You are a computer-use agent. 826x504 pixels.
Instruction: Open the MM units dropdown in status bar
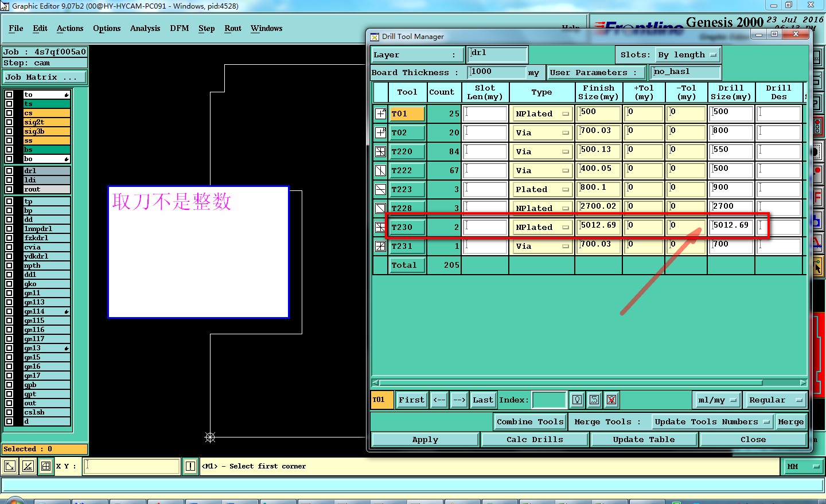pyautogui.click(x=802, y=467)
